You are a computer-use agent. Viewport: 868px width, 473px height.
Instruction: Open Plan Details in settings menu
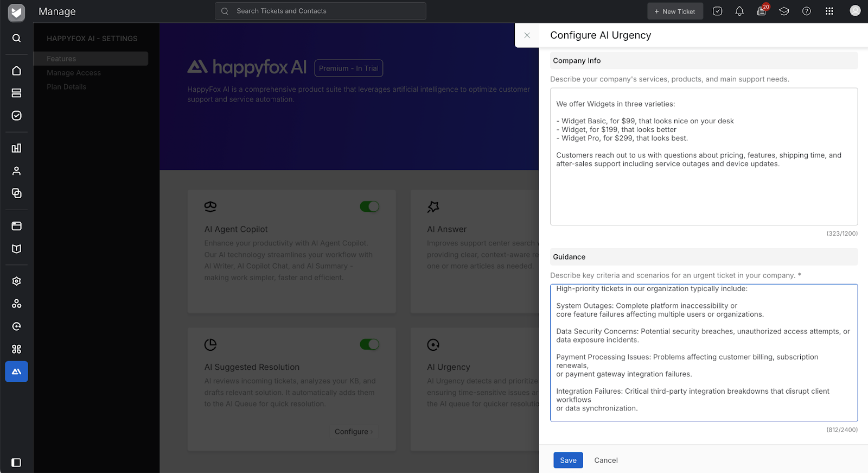click(x=66, y=87)
